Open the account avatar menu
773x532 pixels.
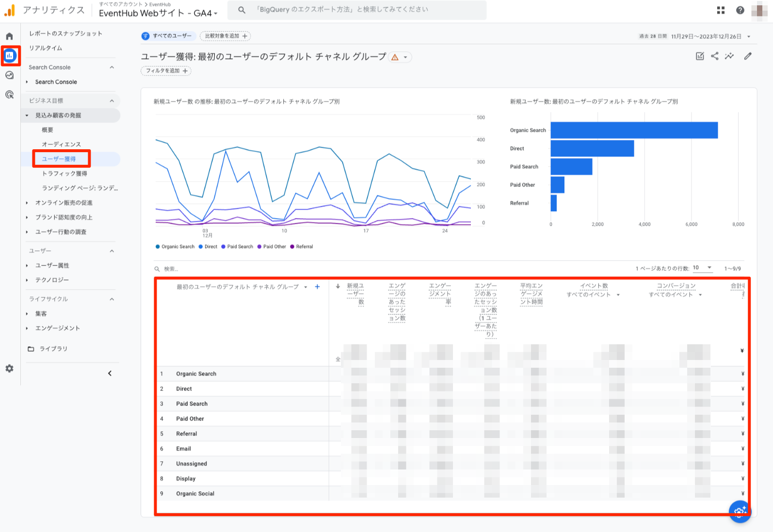point(759,10)
